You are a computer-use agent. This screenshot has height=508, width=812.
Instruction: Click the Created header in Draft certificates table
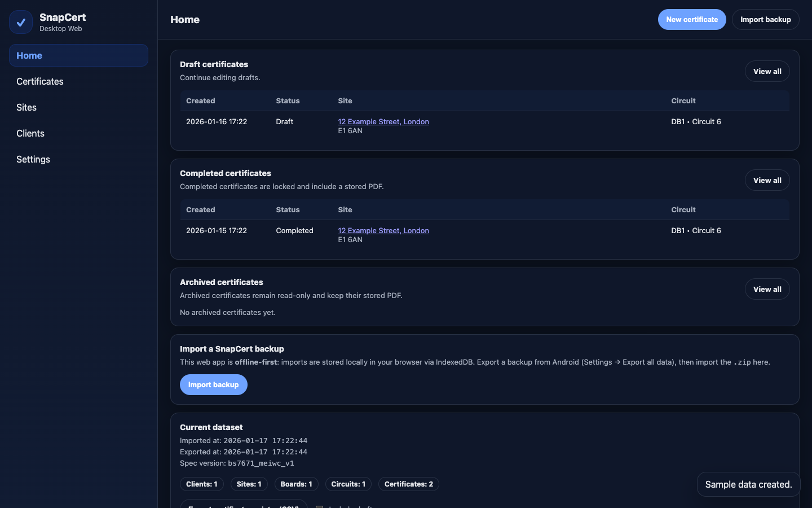[x=201, y=100]
